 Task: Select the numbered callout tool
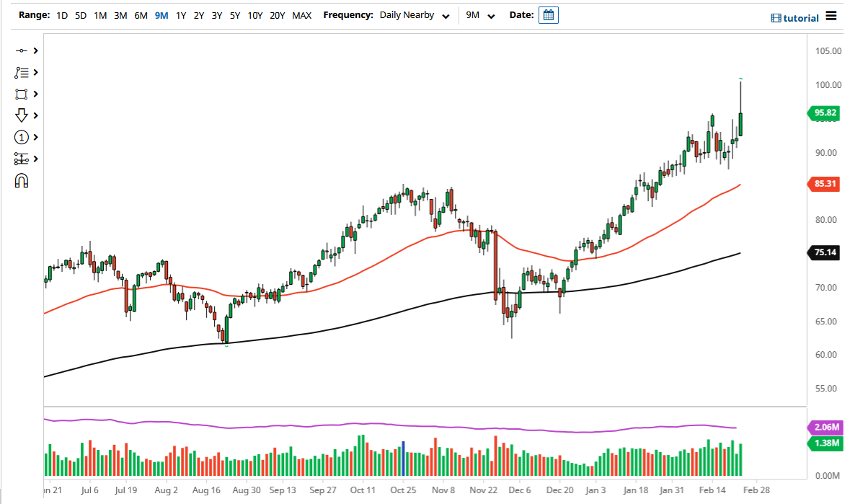[x=22, y=137]
